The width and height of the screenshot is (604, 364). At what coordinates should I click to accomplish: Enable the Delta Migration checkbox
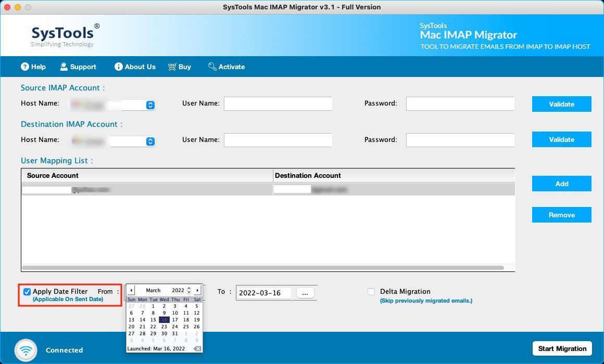pyautogui.click(x=371, y=292)
